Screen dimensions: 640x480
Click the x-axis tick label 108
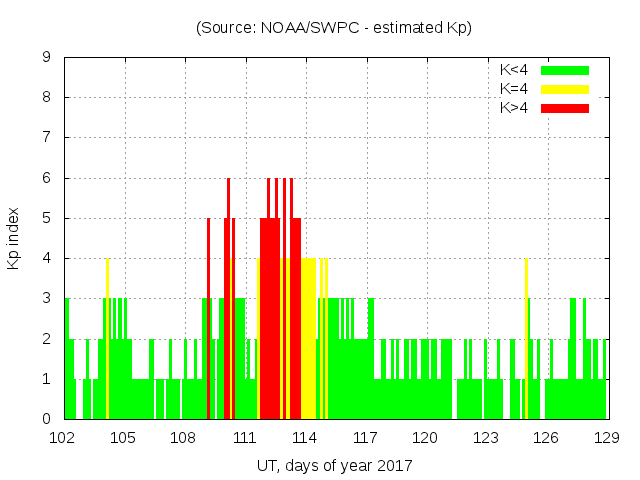(x=183, y=437)
